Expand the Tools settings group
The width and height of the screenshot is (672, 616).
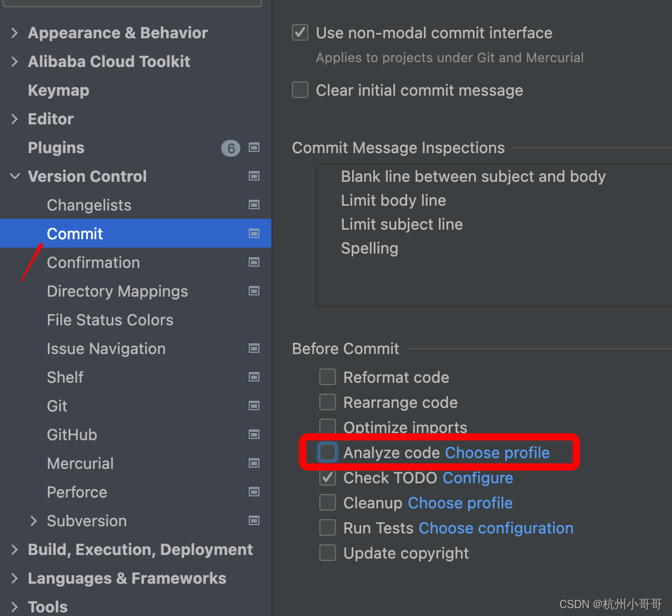[x=14, y=607]
